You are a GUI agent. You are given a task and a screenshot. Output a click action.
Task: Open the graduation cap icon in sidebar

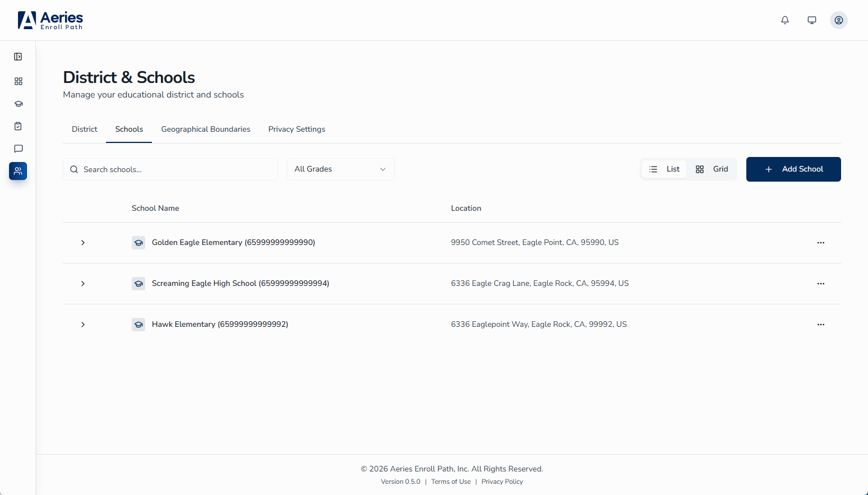pos(18,104)
